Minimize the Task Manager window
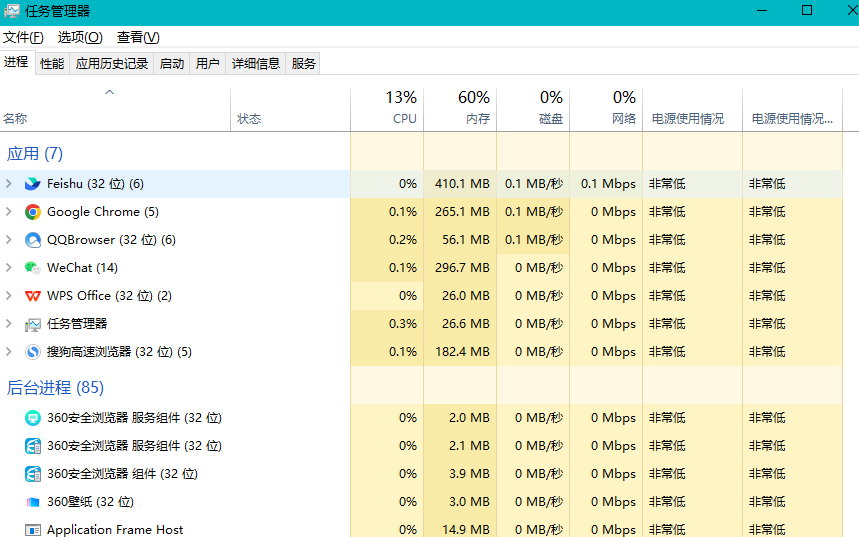 pyautogui.click(x=761, y=10)
